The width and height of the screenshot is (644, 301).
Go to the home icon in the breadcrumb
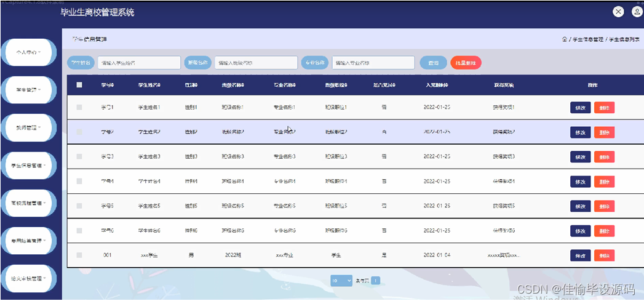coord(565,39)
